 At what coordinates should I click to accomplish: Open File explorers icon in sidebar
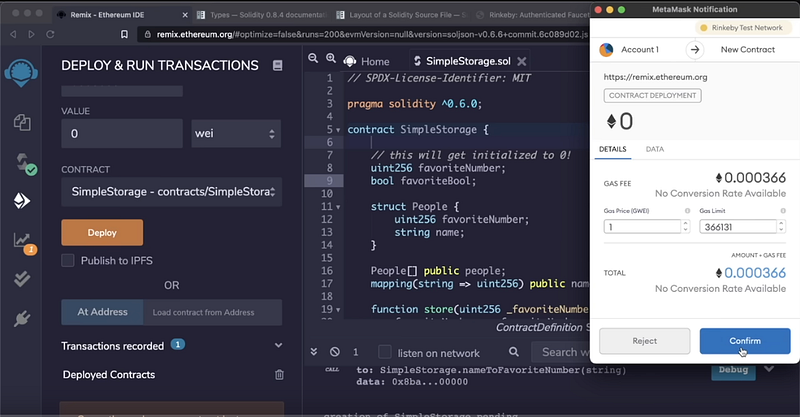pyautogui.click(x=22, y=122)
